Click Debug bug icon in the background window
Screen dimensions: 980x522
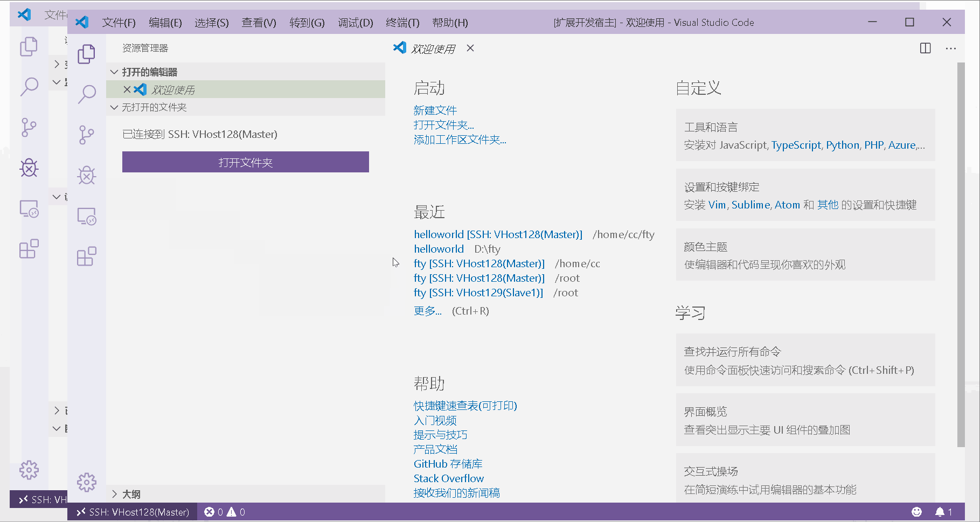[29, 168]
